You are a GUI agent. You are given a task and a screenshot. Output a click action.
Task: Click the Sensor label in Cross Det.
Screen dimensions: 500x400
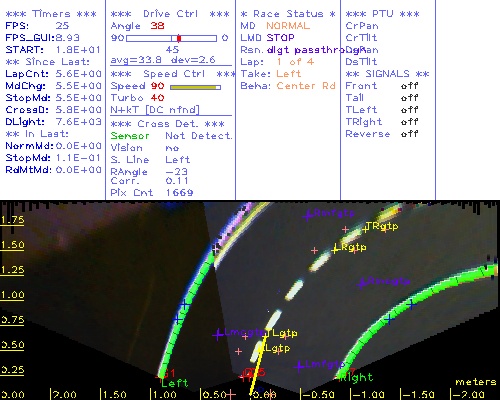tap(130, 136)
